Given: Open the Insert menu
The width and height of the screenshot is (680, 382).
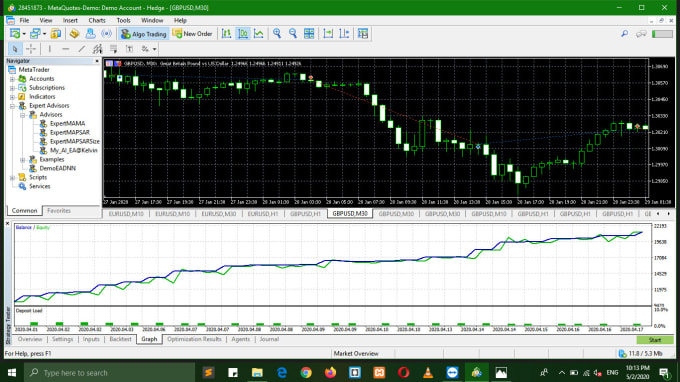Looking at the screenshot, I should tap(70, 20).
